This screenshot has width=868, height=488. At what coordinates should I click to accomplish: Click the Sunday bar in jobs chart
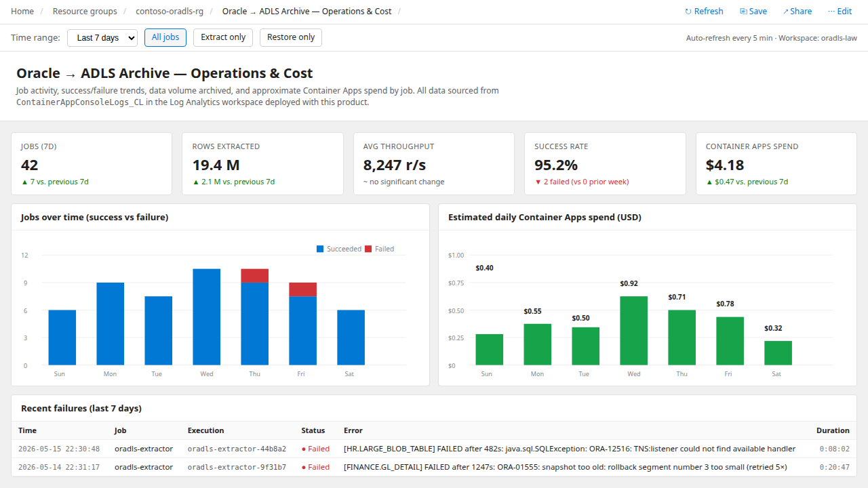[x=62, y=338]
